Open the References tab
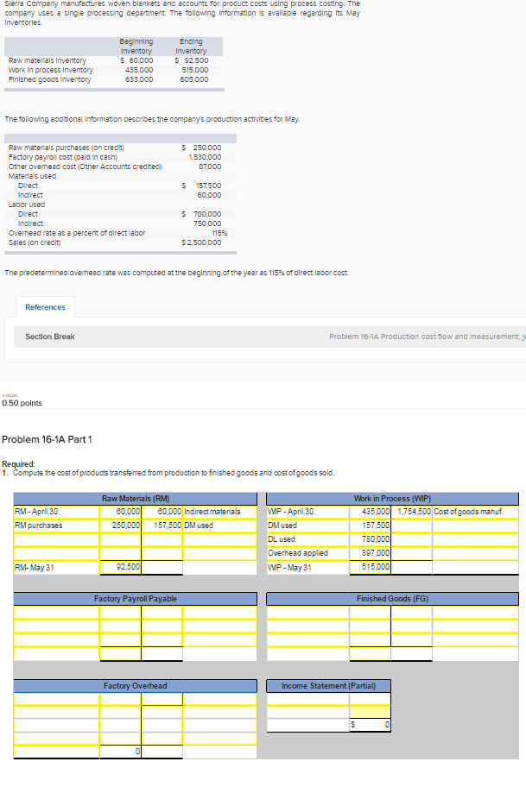This screenshot has height=812, width=526. pos(46,306)
